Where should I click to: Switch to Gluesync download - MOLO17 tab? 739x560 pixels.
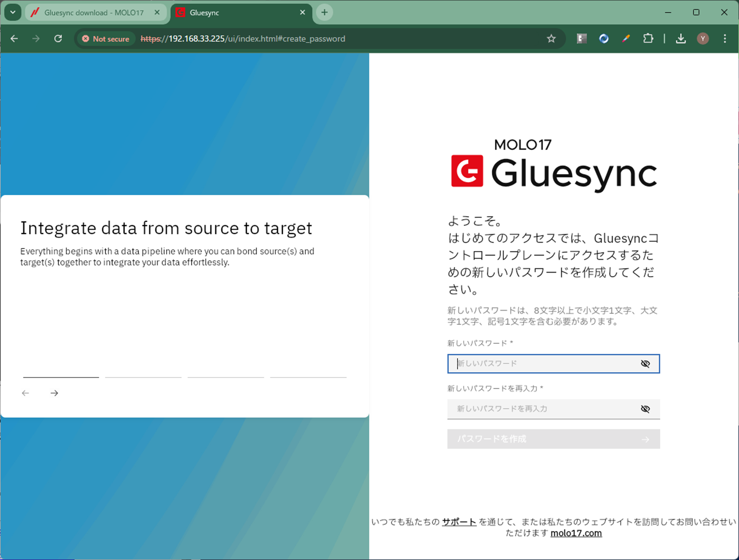coord(94,13)
